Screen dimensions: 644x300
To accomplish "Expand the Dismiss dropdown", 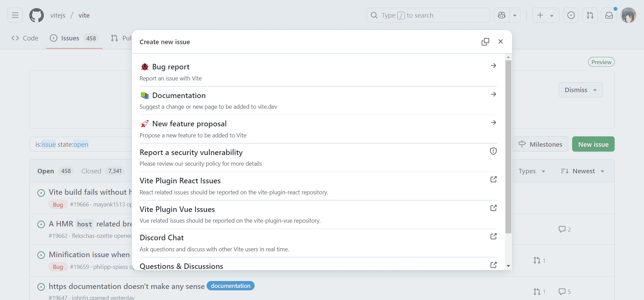I will (x=580, y=90).
